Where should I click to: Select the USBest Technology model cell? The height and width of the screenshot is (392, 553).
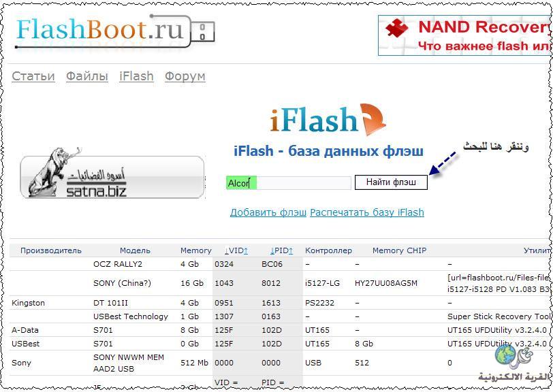tap(131, 316)
